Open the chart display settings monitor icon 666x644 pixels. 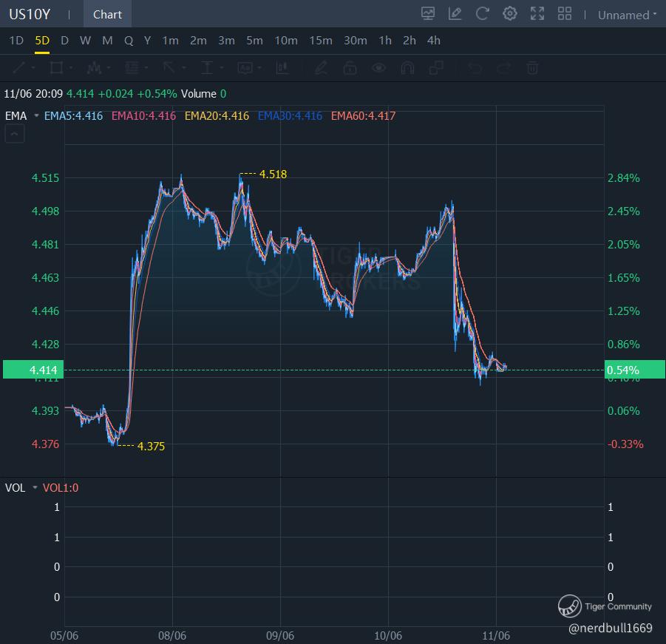click(428, 13)
